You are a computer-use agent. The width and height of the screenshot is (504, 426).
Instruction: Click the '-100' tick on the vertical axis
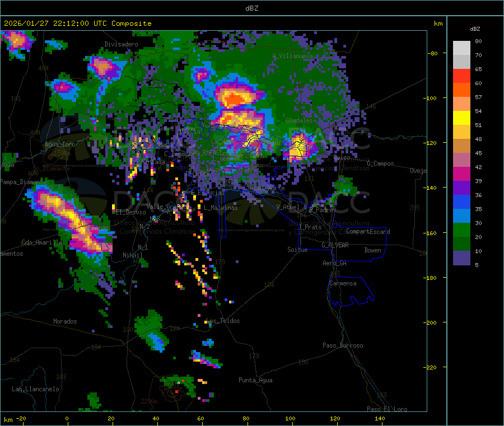pos(430,98)
